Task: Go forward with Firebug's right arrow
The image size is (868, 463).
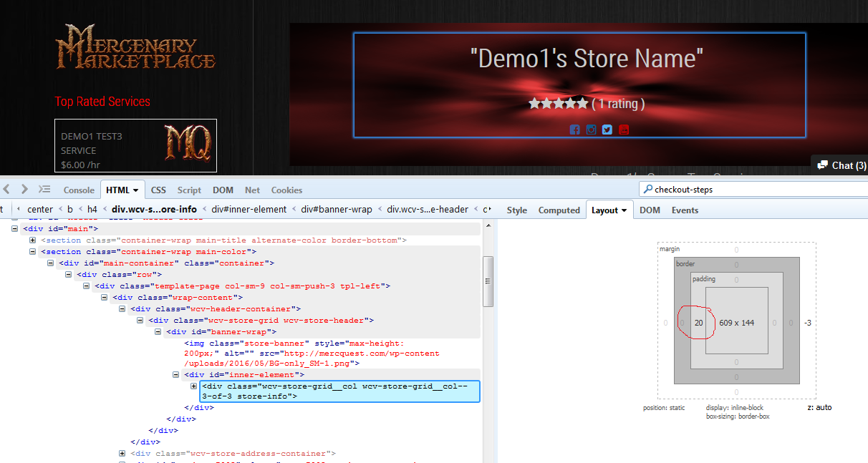Action: pyautogui.click(x=24, y=190)
